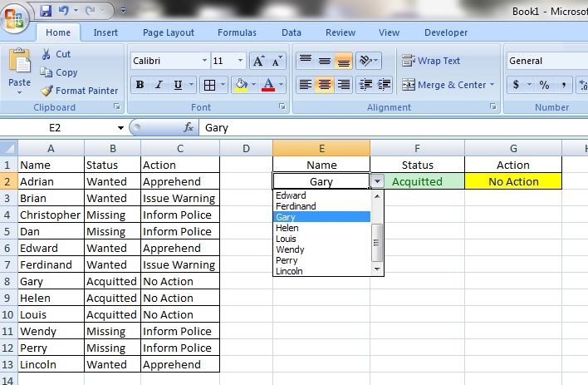Click the Merge & Center icon

click(409, 85)
